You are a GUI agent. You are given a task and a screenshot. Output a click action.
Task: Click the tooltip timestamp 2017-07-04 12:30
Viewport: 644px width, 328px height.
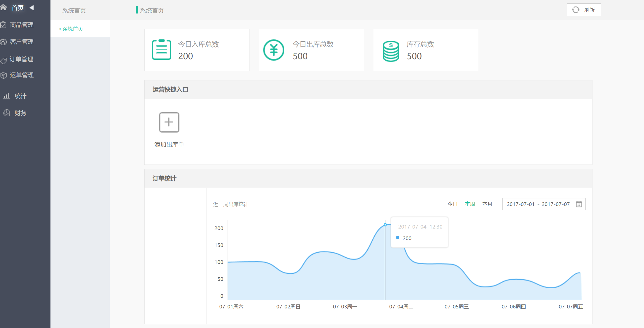[x=420, y=227]
